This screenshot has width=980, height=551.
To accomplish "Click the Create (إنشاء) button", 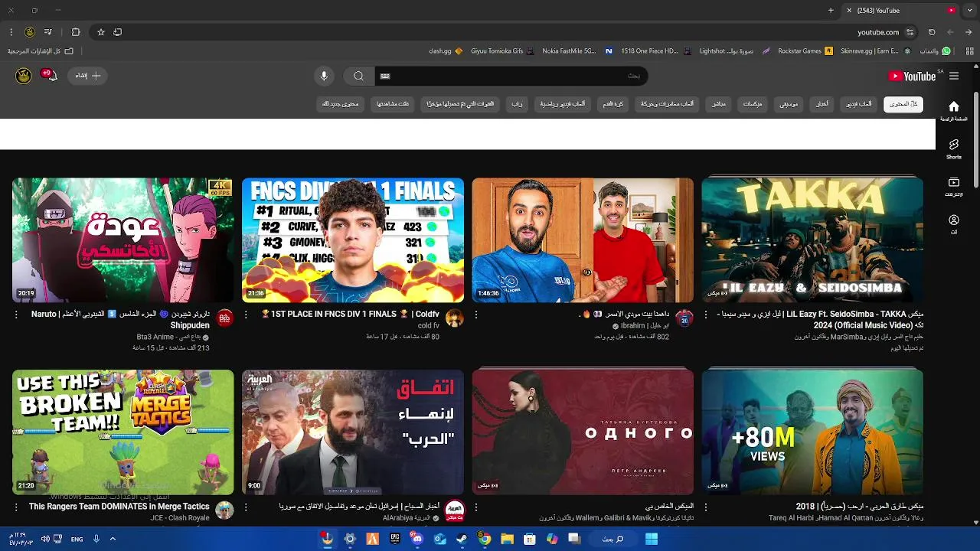I will (87, 75).
